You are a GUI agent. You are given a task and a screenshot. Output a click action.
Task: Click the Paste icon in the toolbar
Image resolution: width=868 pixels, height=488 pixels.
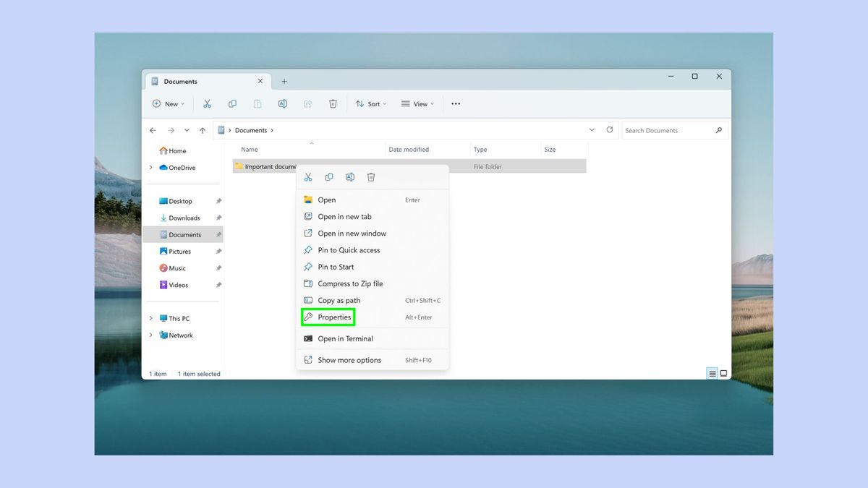[x=258, y=103]
